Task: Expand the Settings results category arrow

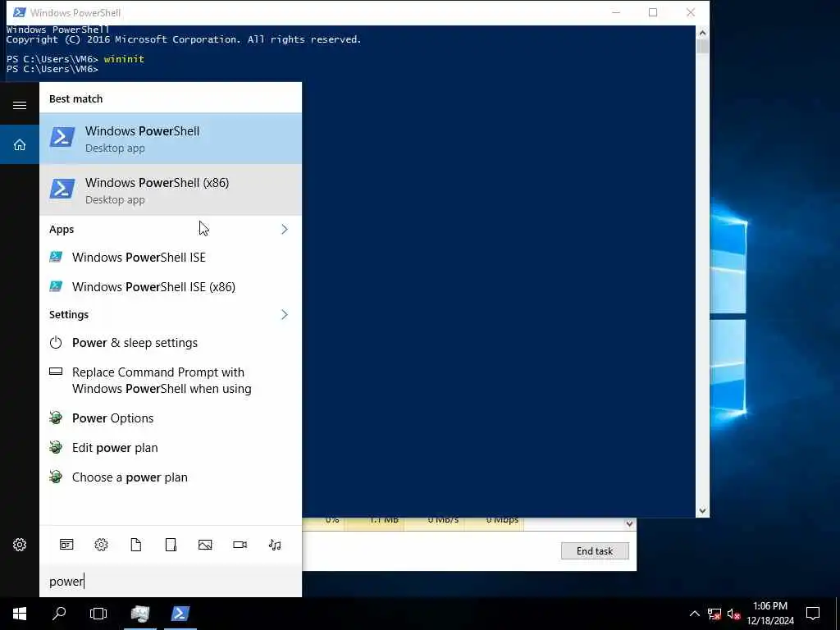Action: pos(285,314)
